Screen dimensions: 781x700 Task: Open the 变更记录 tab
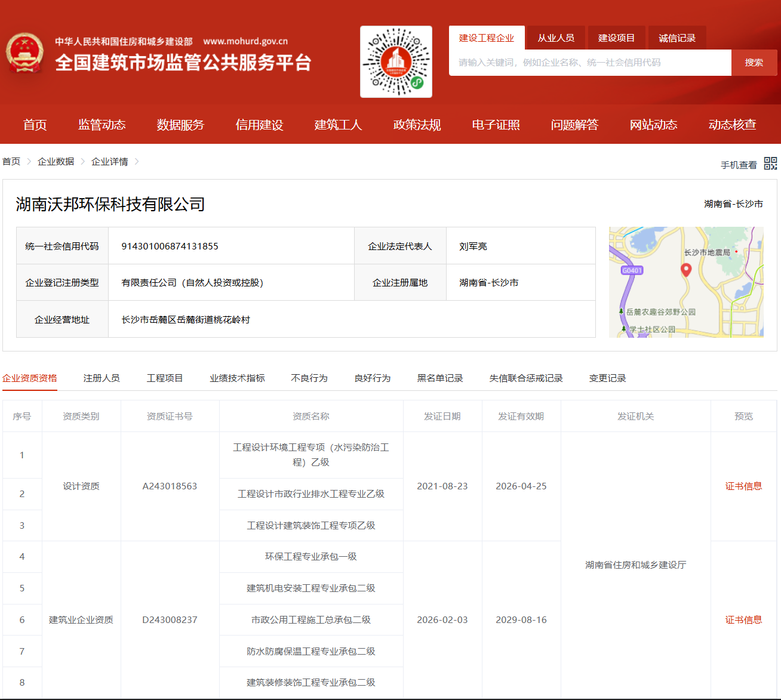point(607,378)
